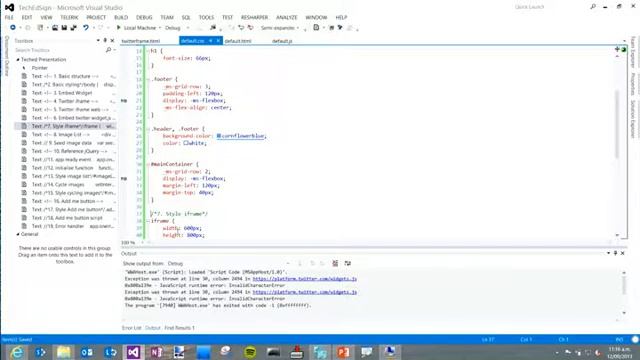Click the cornflowerblue color swatch
This screenshot has height=360, width=640.
pos(218,136)
